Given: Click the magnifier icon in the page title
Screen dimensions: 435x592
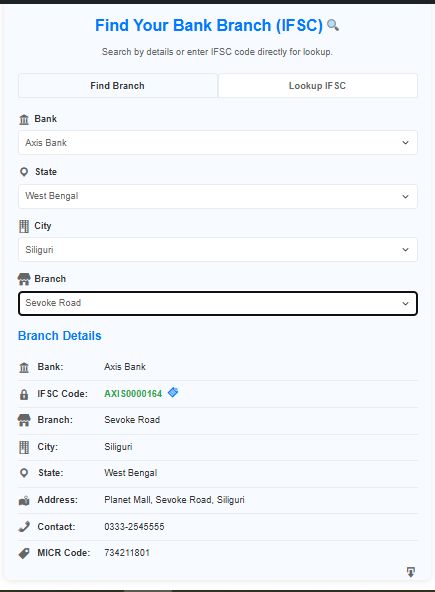Looking at the screenshot, I should 333,25.
